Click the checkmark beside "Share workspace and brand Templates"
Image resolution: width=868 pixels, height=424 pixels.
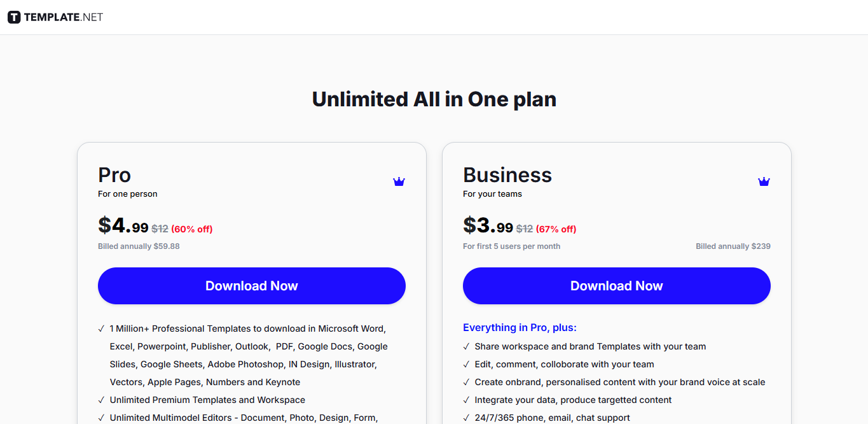[466, 346]
